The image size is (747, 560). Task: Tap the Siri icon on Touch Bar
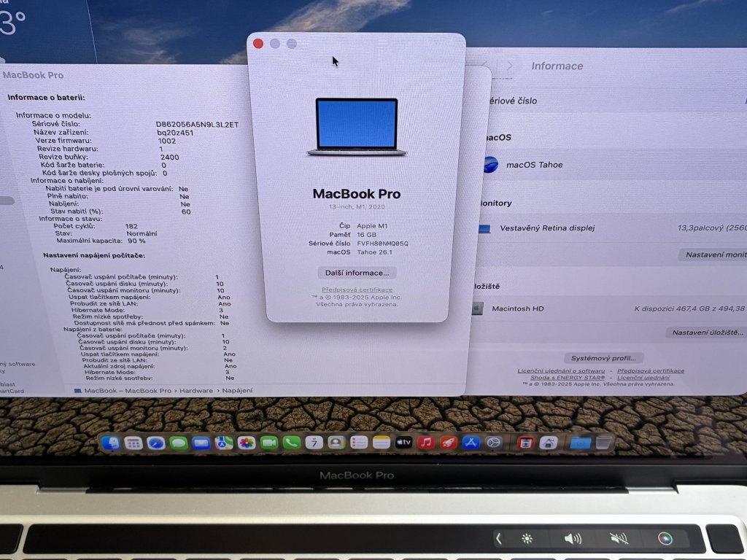(x=664, y=539)
